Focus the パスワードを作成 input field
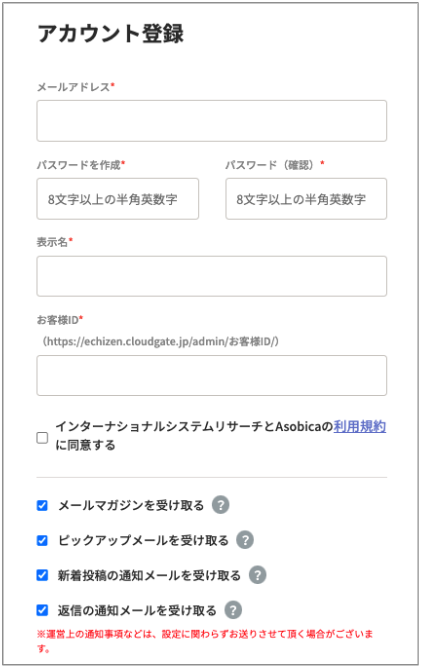This screenshot has width=424, height=669. pos(118,199)
